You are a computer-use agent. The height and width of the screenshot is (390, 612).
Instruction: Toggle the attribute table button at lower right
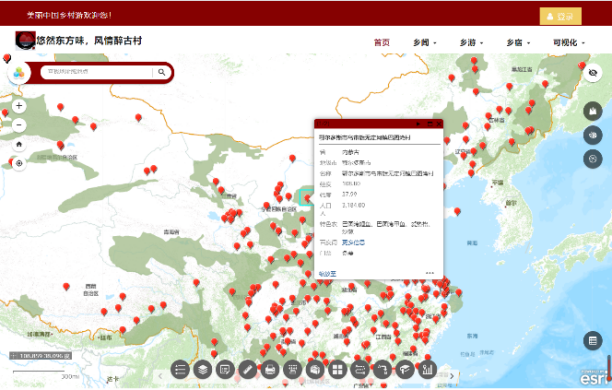[592, 341]
